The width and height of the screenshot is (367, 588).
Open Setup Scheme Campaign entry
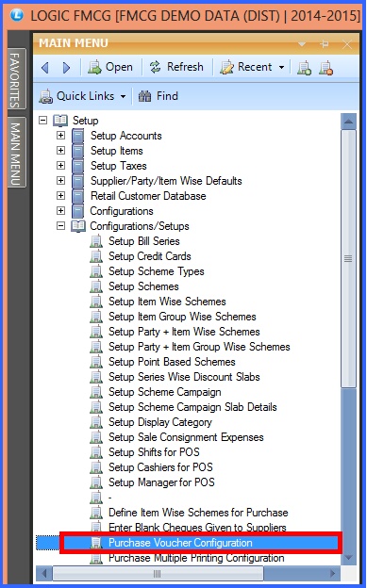[164, 392]
